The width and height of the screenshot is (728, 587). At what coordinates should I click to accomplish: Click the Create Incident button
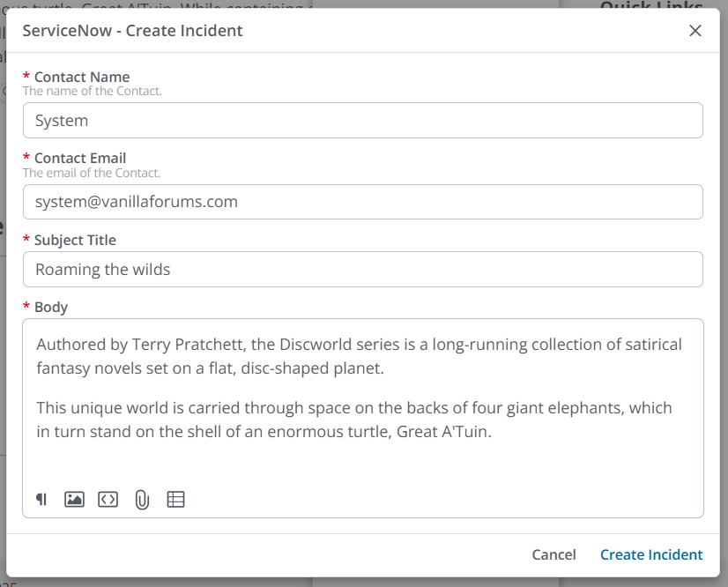(651, 554)
